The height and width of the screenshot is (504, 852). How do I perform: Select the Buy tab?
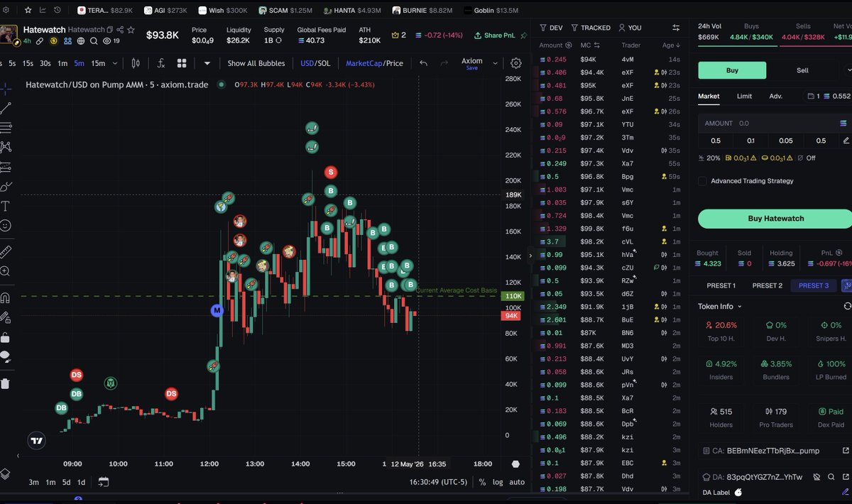[x=732, y=70]
